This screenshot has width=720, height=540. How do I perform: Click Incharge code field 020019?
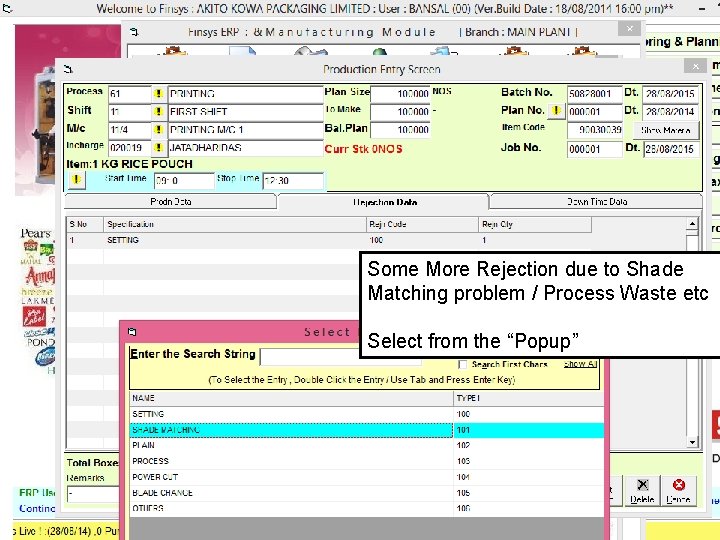pyautogui.click(x=129, y=148)
